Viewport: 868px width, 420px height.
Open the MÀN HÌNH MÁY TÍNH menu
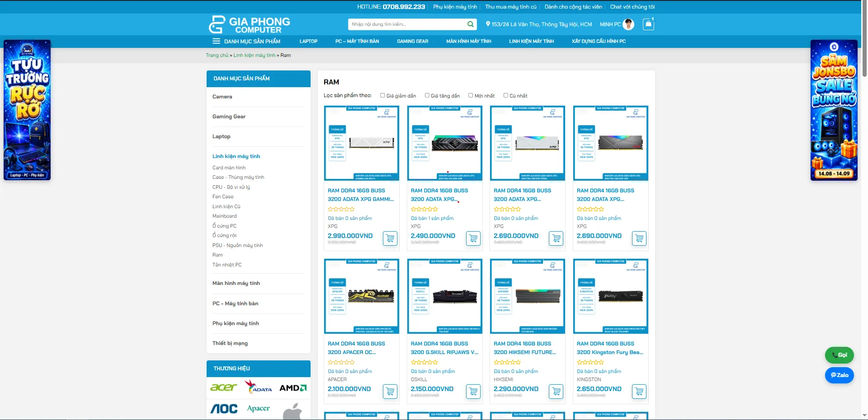(x=469, y=41)
